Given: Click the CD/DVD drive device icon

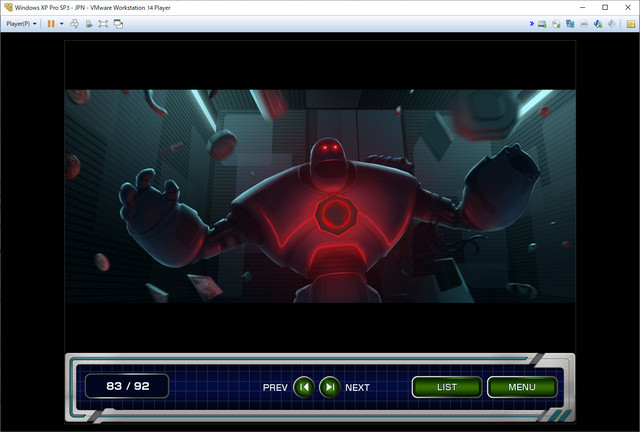Looking at the screenshot, I should tap(556, 24).
